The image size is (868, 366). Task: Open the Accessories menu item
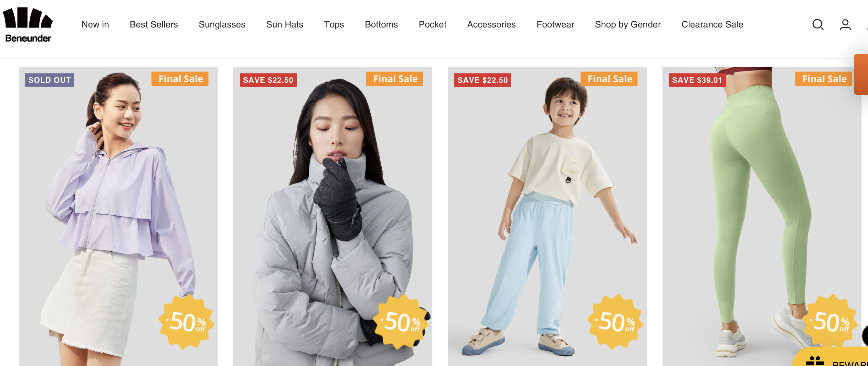[491, 25]
